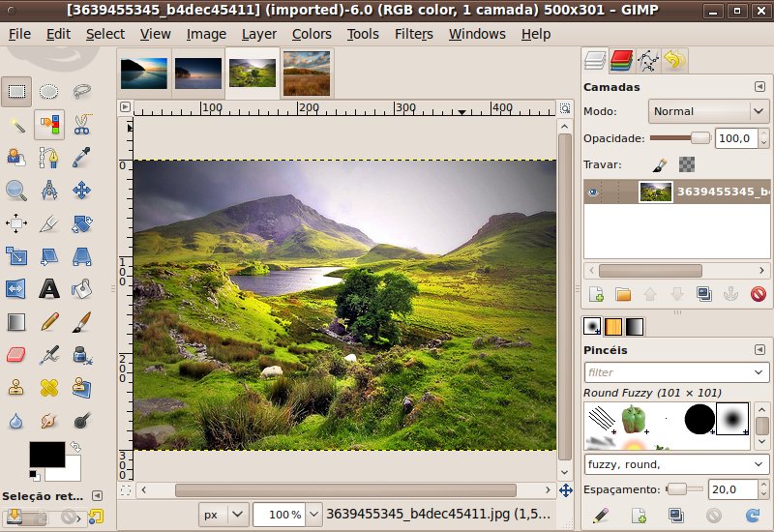Select the Fuzzy Select magic wand tool
Viewport: 774px width, 532px height.
pyautogui.click(x=16, y=125)
